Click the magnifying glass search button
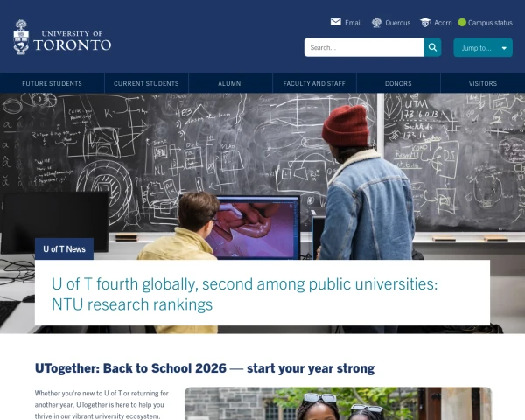This screenshot has width=525, height=420. coord(432,47)
